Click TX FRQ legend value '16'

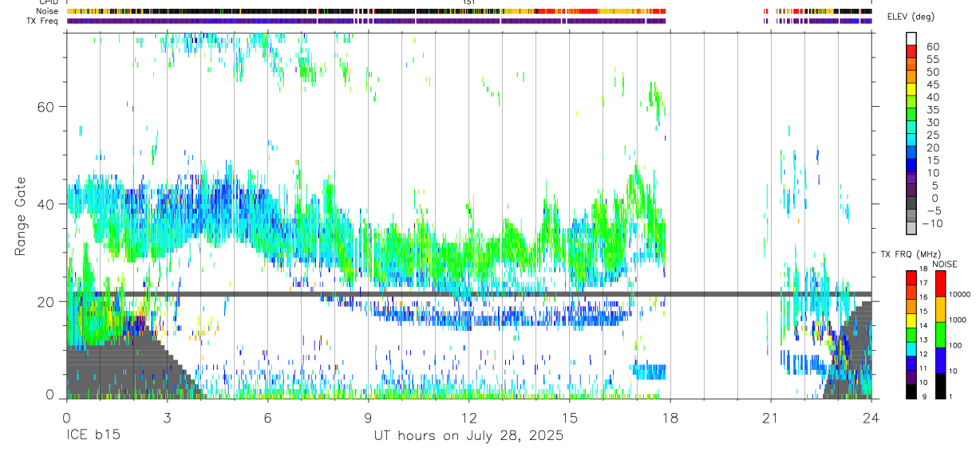click(923, 297)
